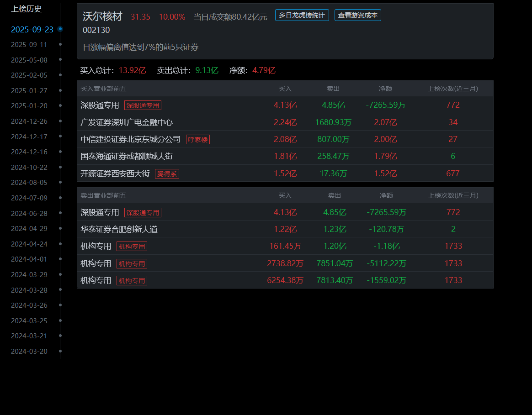Click 机构专用 tag in 6254.38万 row
This screenshot has height=415, width=532.
[x=132, y=281]
